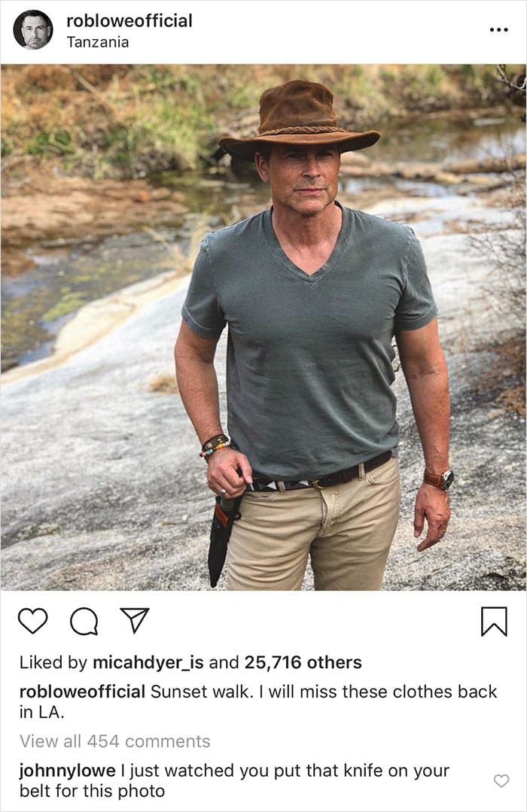This screenshot has height=812, width=527.
Task: View all 454 comments
Action: (x=115, y=741)
